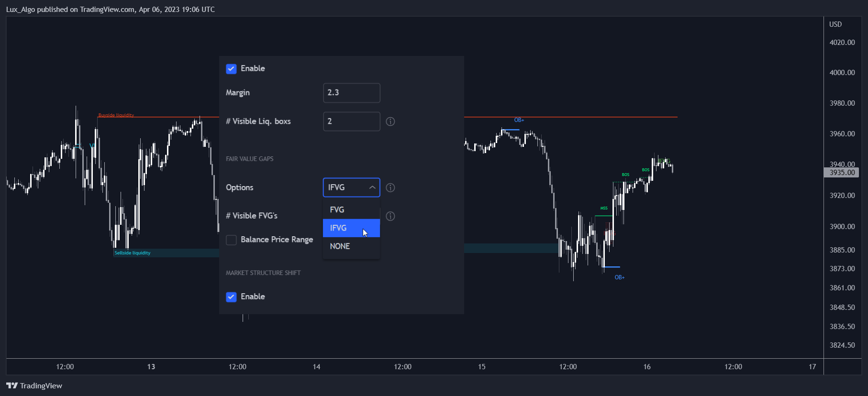Toggle Enable under Market Structure Shift
The height and width of the screenshot is (396, 868).
[231, 297]
